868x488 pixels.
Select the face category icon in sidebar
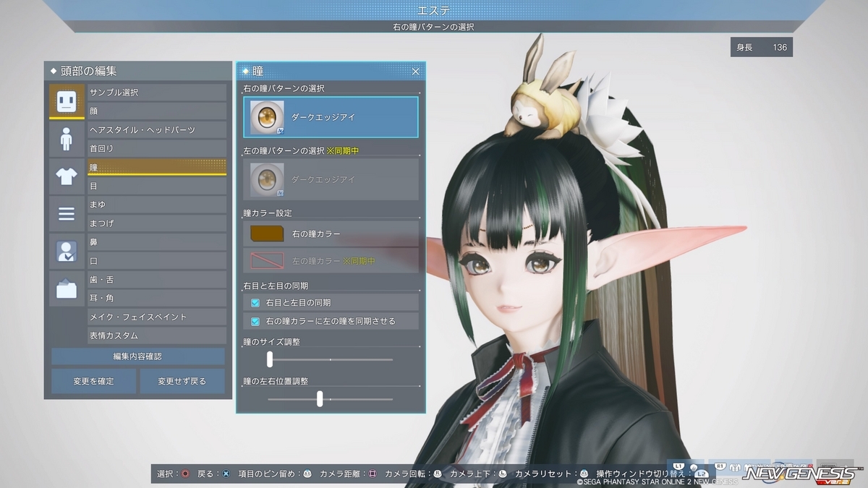pyautogui.click(x=67, y=101)
